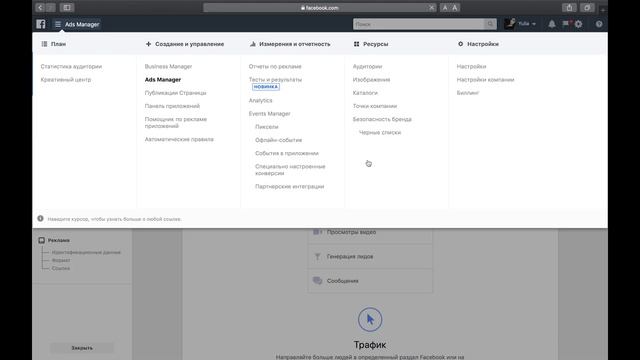Open Статистика аудитории link
The height and width of the screenshot is (360, 640).
point(71,66)
